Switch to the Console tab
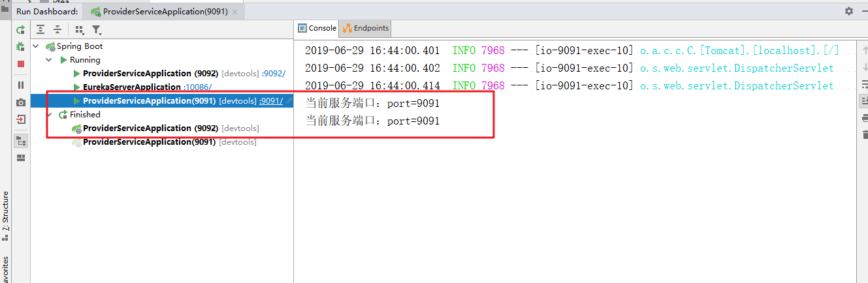 (x=317, y=28)
